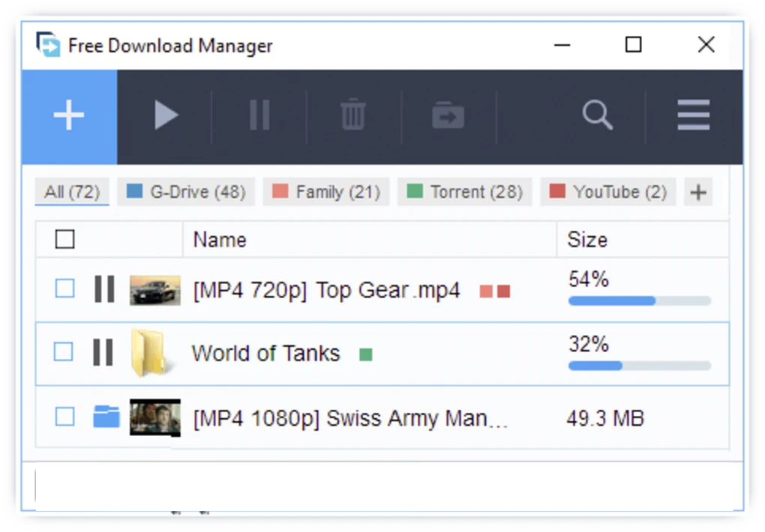Filter by the G-Drive (48) tag

[x=186, y=192]
